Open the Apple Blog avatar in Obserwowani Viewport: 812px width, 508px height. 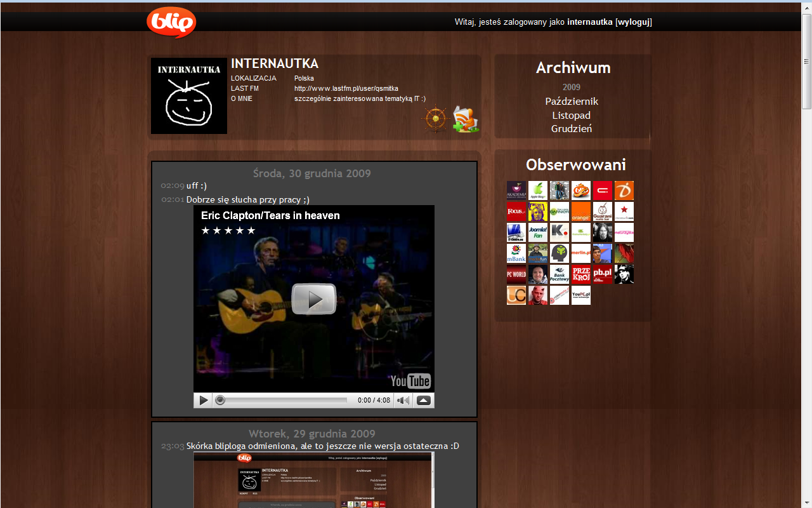[x=538, y=190]
